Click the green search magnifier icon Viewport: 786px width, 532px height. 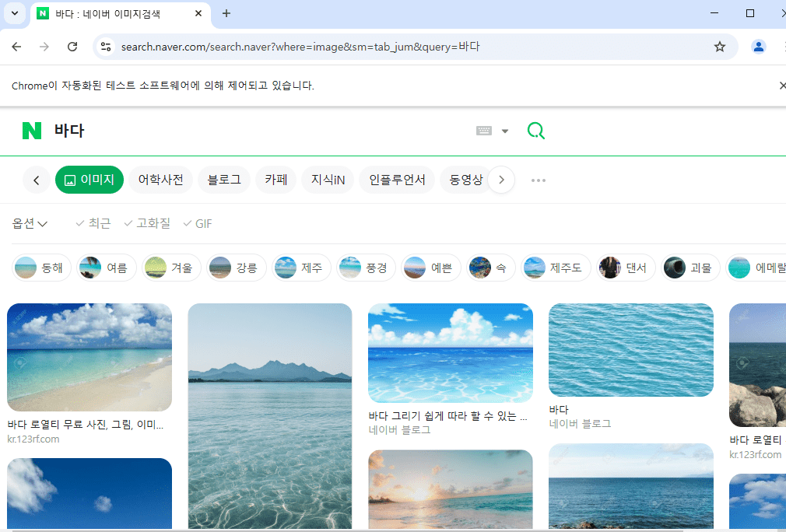click(x=536, y=131)
